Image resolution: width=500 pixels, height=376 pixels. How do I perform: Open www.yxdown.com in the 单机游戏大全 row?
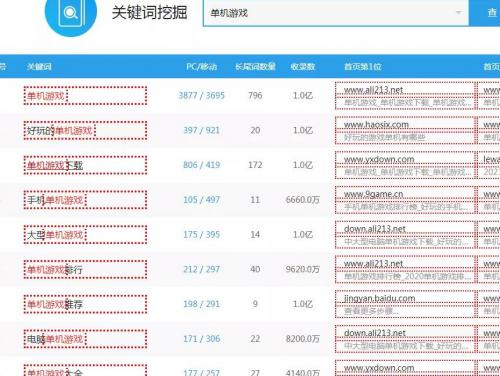click(379, 368)
